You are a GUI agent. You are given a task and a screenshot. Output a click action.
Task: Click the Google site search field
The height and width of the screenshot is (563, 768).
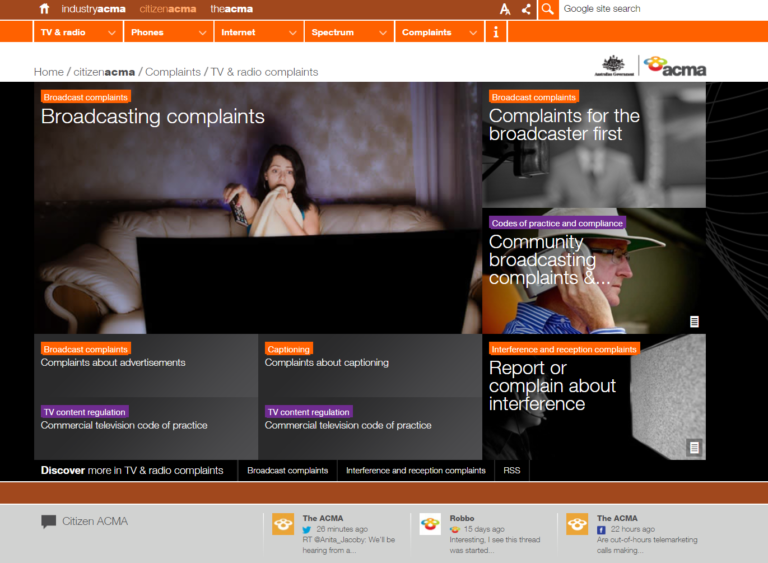tap(663, 9)
